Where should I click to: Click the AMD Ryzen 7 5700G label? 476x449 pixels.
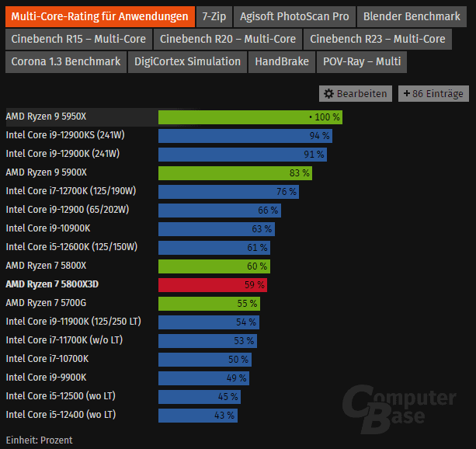click(46, 303)
